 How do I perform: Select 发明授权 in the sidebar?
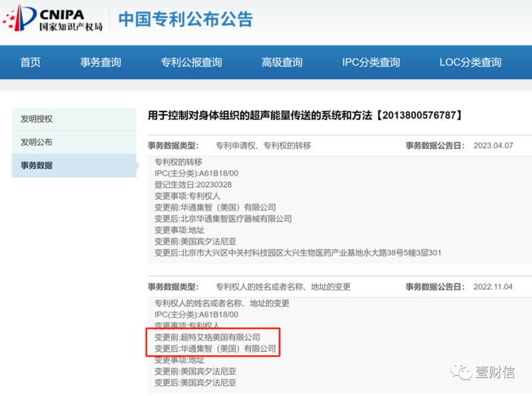pos(74,119)
